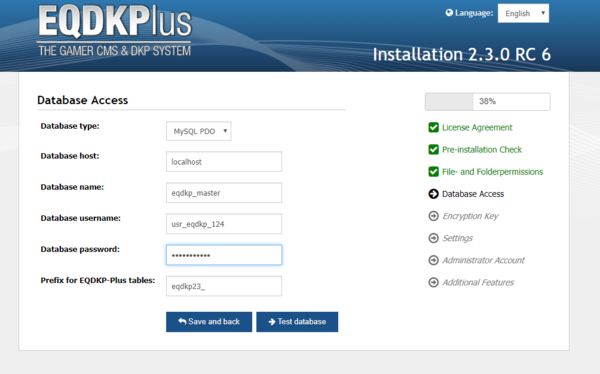Select the Database Access step

coord(473,194)
